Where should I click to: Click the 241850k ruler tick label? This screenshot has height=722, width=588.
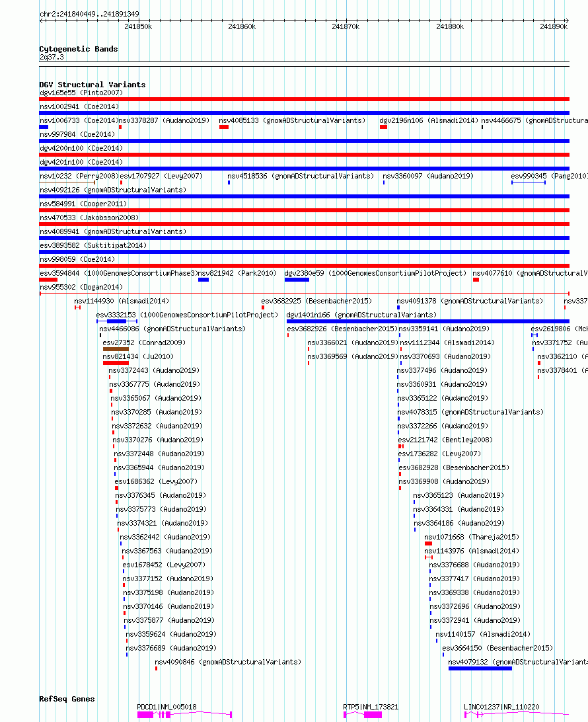[138, 26]
